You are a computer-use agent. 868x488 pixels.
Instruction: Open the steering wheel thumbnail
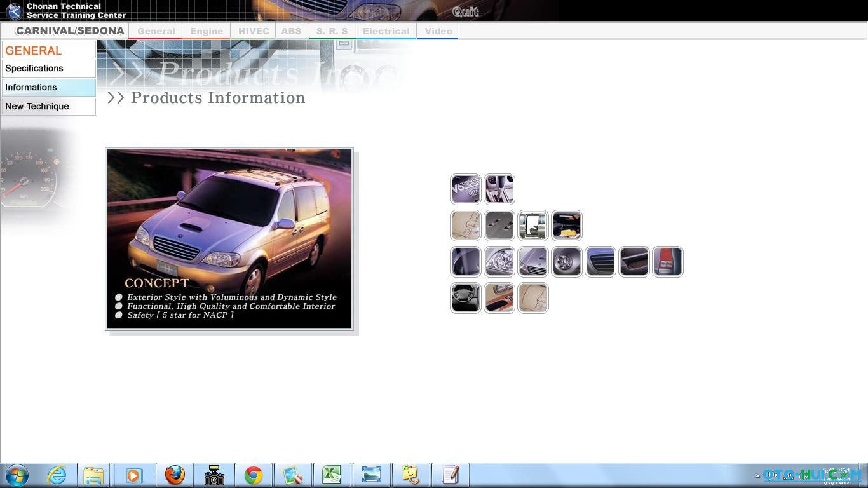(465, 298)
